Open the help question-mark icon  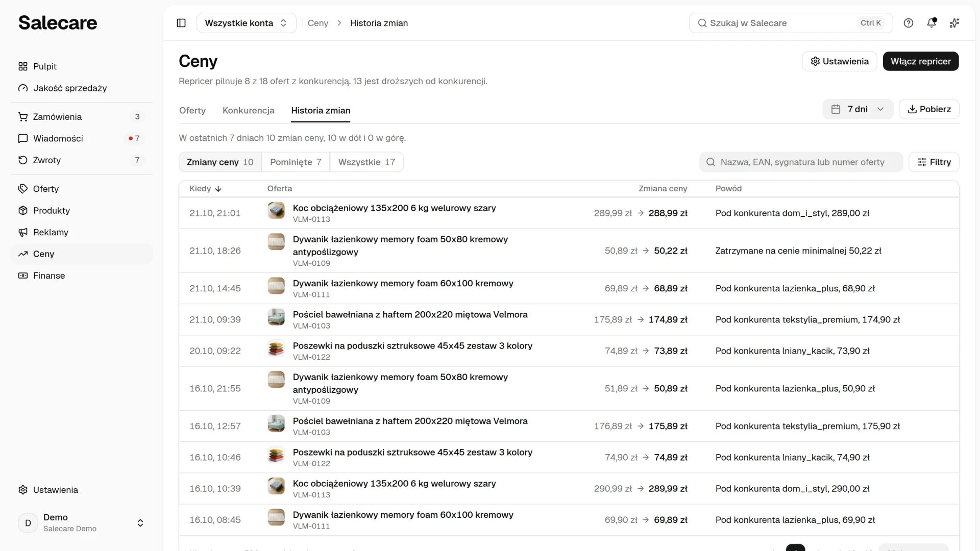909,23
